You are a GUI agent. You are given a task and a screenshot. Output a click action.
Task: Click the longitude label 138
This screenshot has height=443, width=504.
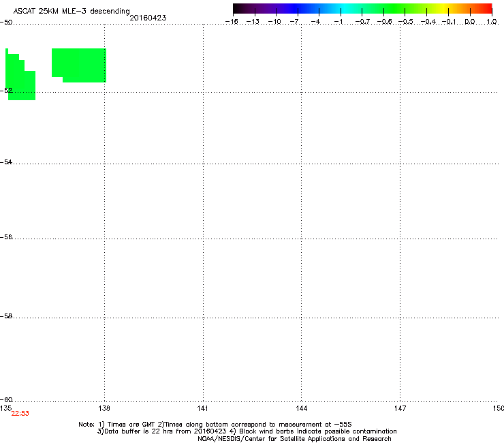104,408
